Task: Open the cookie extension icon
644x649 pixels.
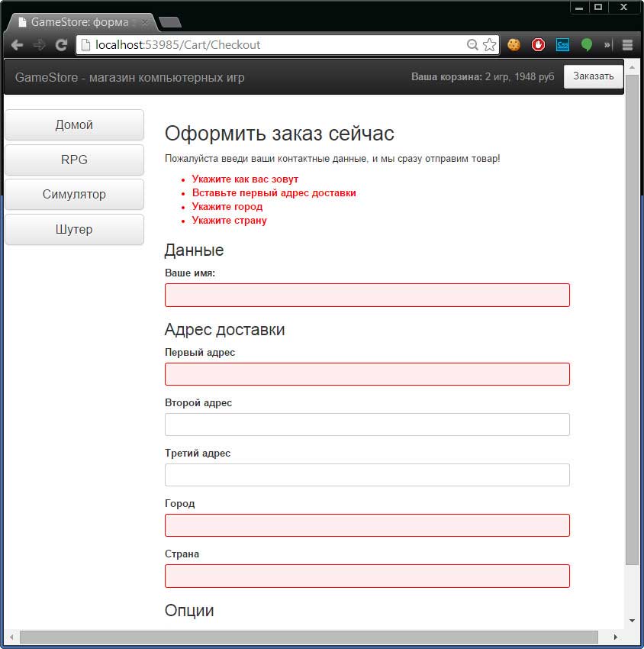Action: [x=514, y=45]
